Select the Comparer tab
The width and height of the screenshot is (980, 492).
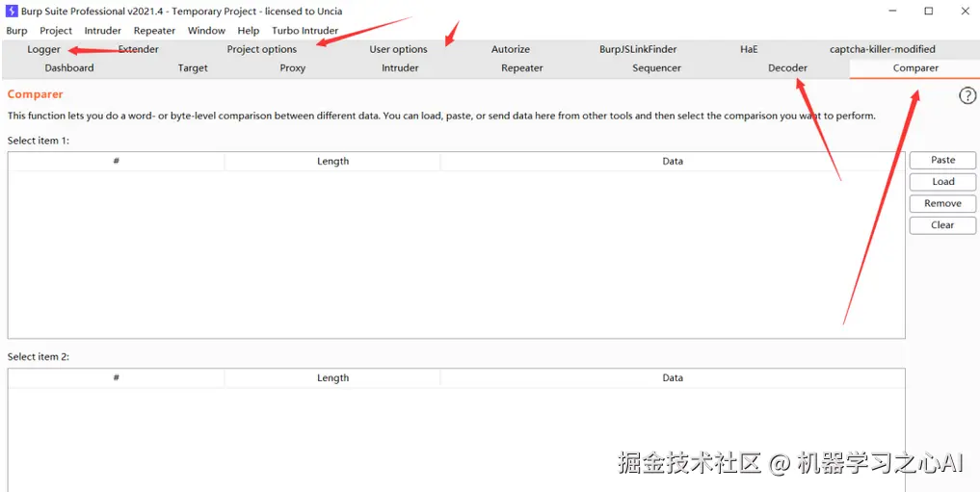(915, 68)
